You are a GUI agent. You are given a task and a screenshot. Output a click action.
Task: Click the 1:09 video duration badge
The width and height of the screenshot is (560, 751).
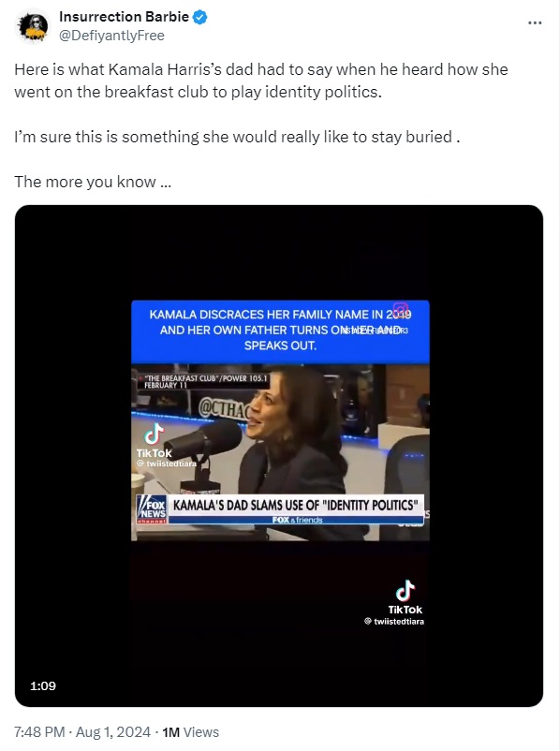pos(43,685)
